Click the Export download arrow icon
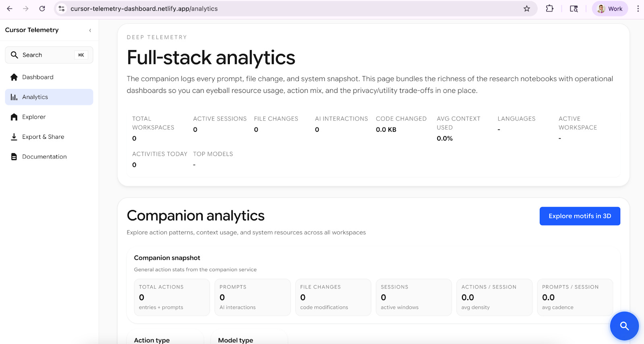644x344 pixels. 14,137
